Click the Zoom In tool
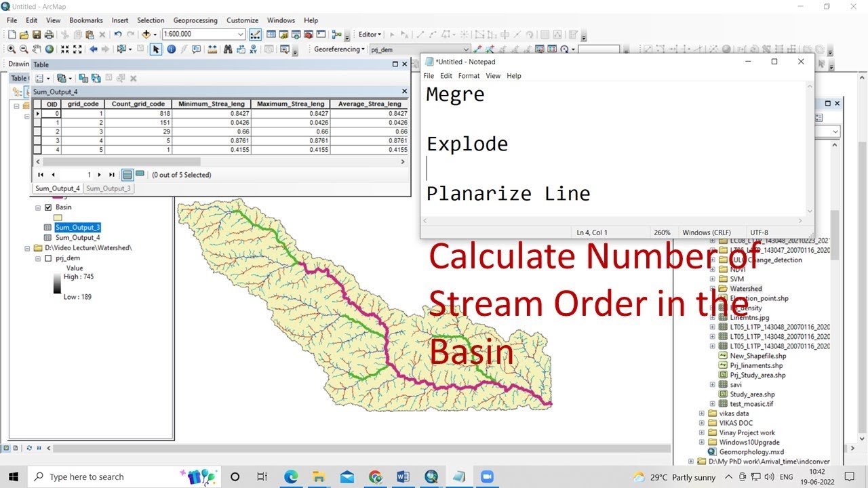868x488 pixels. [x=12, y=49]
